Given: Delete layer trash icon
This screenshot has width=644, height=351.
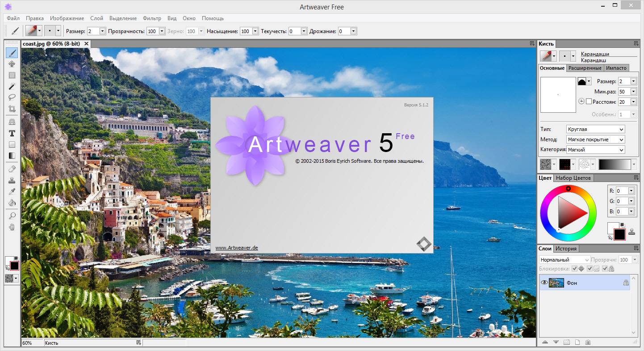Looking at the screenshot, I should [x=588, y=342].
